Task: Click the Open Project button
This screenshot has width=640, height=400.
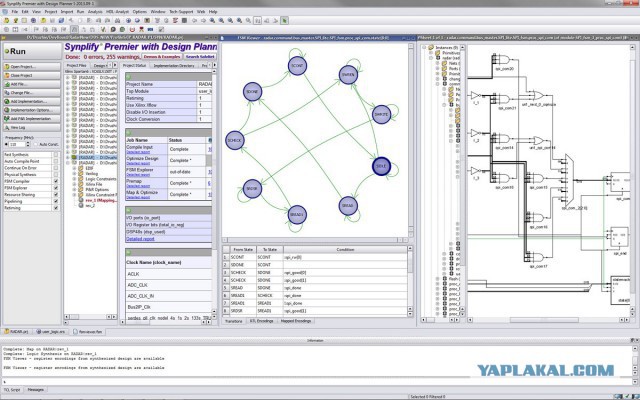Action: coord(32,67)
